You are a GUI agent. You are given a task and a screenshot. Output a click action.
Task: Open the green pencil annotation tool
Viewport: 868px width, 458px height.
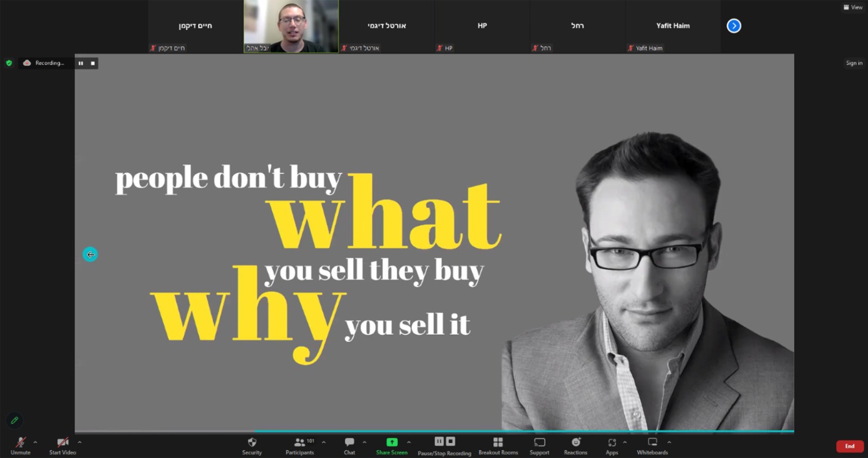pyautogui.click(x=15, y=420)
